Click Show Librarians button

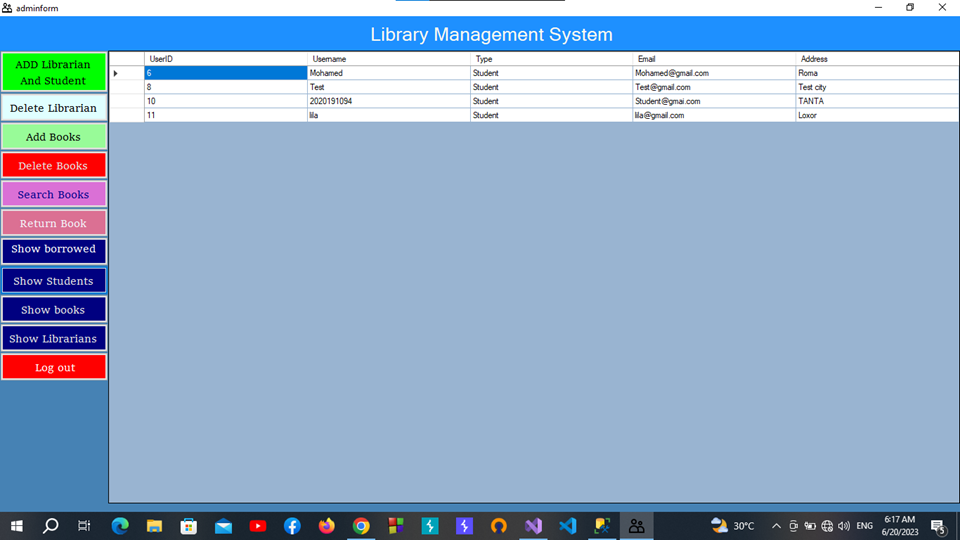click(x=53, y=338)
